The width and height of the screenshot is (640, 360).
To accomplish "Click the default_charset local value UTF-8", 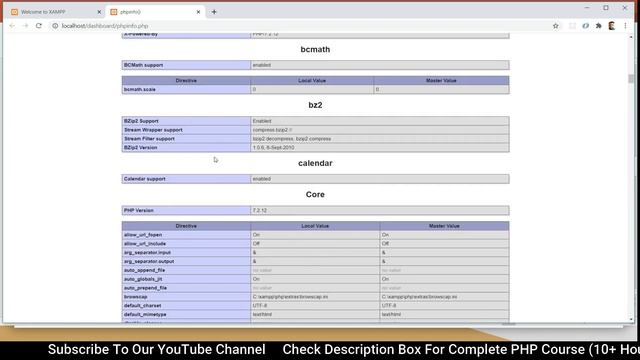I will 260,306.
